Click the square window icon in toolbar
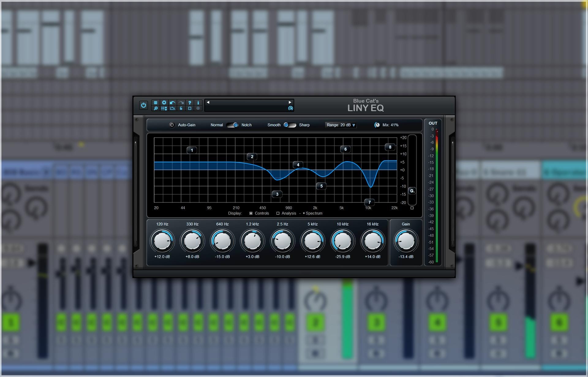The height and width of the screenshot is (377, 588). pos(190,108)
